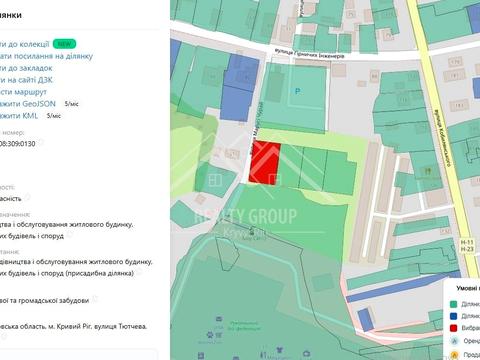
Task: Open the link ending 'на сайті ДЗК'
Action: tap(26, 80)
